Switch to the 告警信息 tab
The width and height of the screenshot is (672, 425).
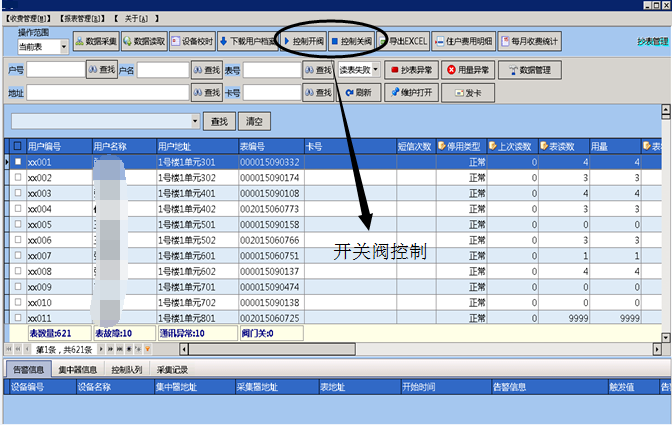point(28,369)
